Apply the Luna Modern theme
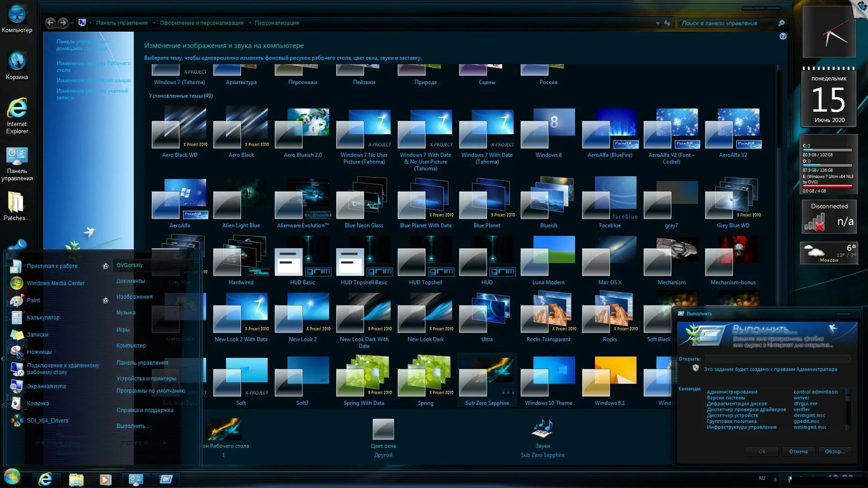The image size is (868, 488). pyautogui.click(x=548, y=256)
